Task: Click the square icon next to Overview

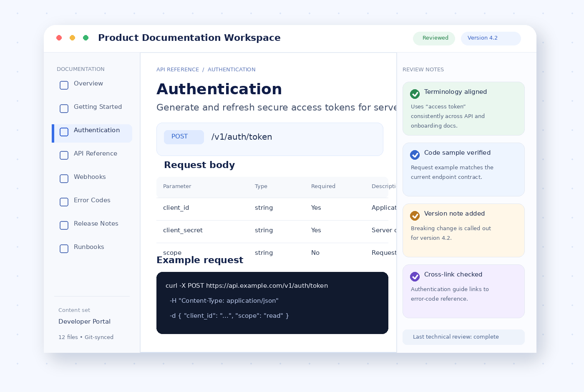Action: (64, 85)
